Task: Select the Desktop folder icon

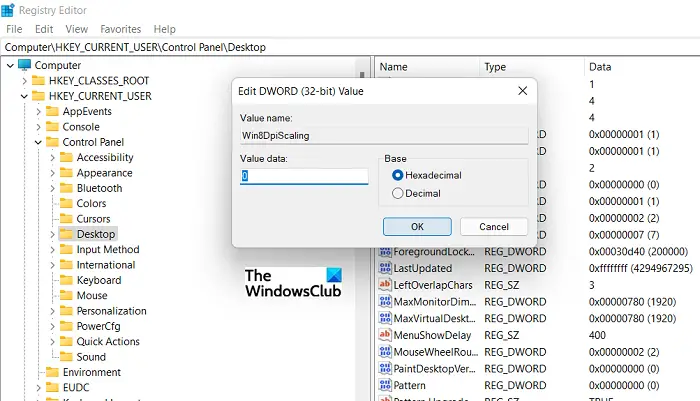Action: click(x=66, y=234)
